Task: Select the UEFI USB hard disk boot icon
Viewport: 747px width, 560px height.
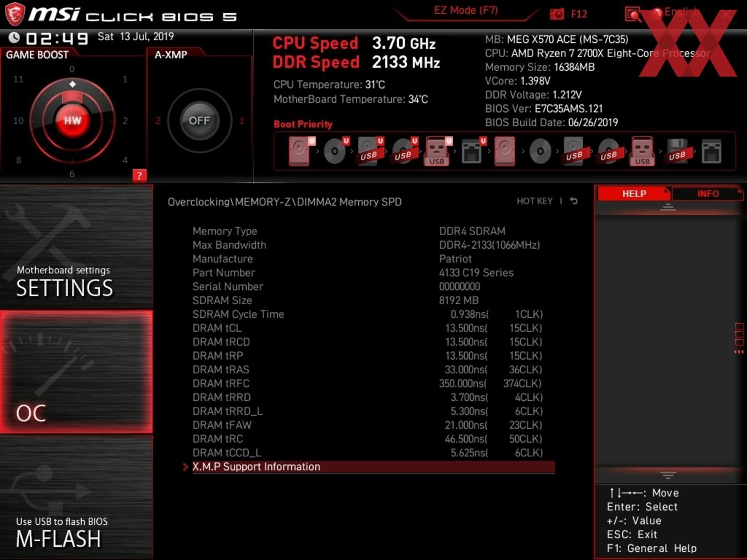Action: [x=370, y=152]
